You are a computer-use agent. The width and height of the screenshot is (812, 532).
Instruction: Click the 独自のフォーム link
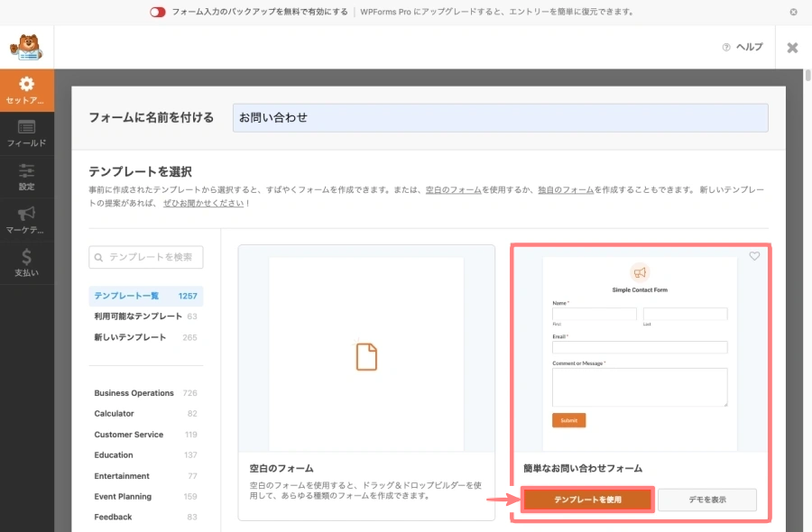[566, 190]
